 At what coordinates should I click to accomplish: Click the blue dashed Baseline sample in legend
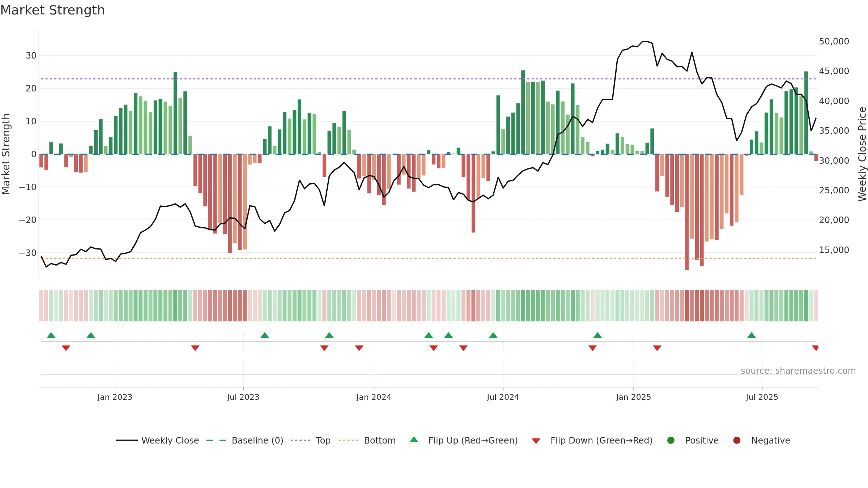(x=216, y=440)
